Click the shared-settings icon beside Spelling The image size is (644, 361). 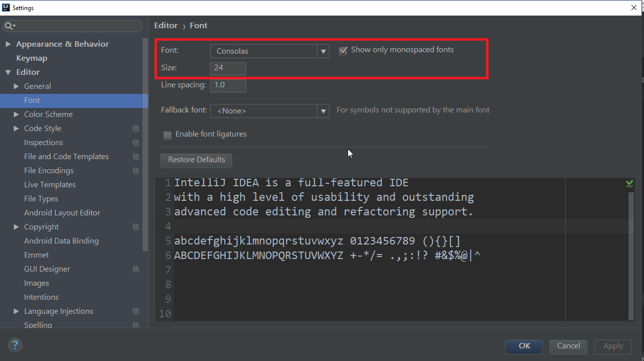click(135, 325)
